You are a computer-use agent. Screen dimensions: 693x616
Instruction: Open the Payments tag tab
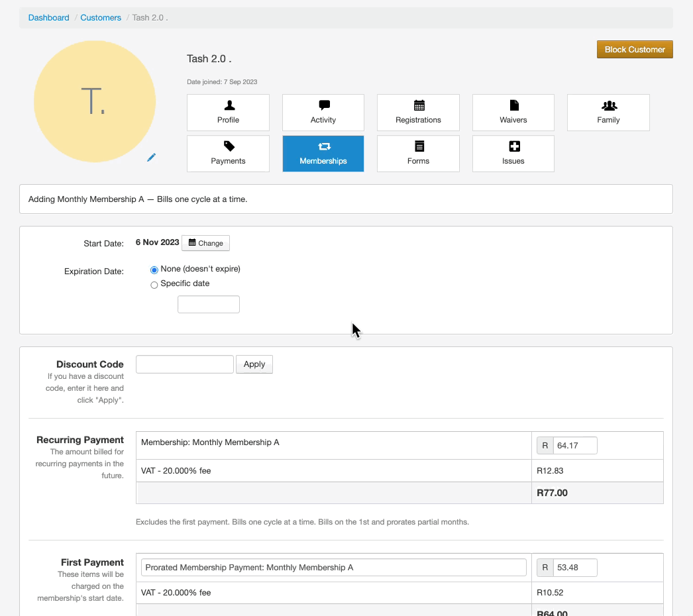(x=228, y=154)
